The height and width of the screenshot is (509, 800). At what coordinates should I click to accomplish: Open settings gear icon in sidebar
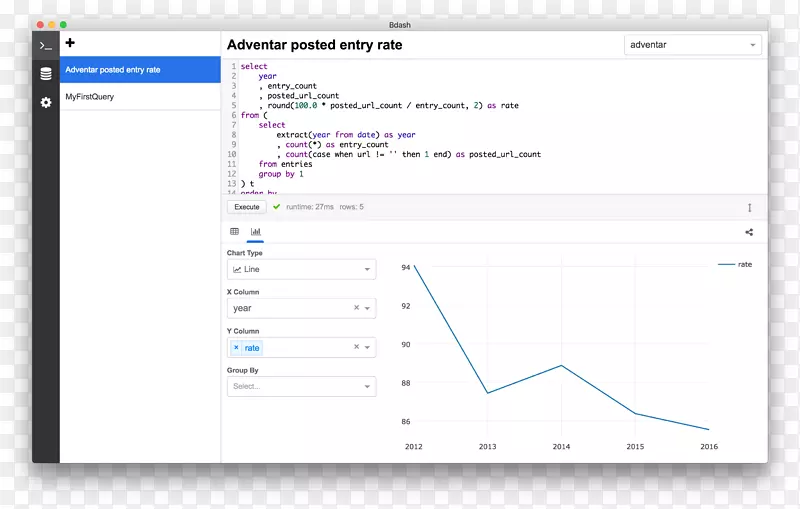coord(46,103)
